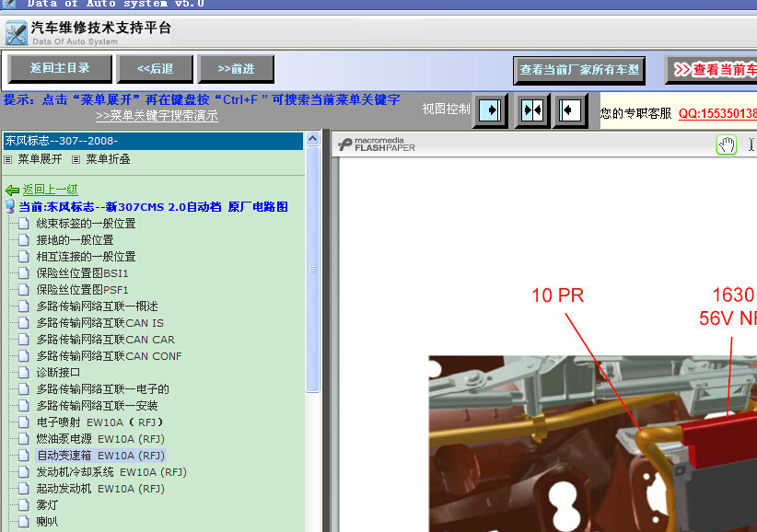Open 查看当前厂家所有车型 button
757x532 pixels.
click(579, 71)
